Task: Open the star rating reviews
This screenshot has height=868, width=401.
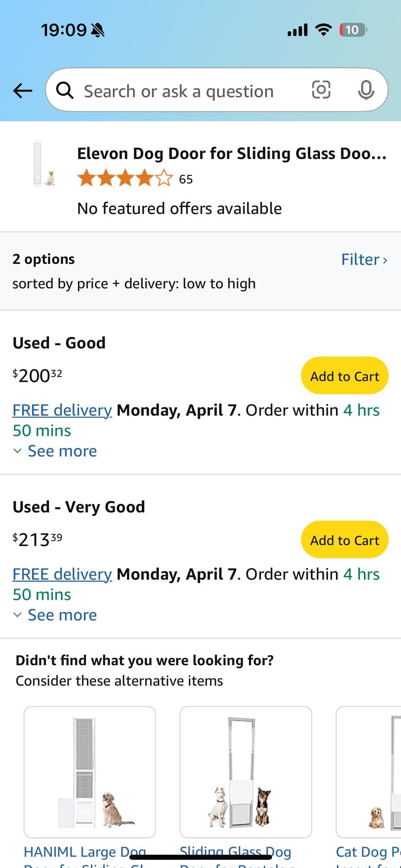Action: (125, 179)
